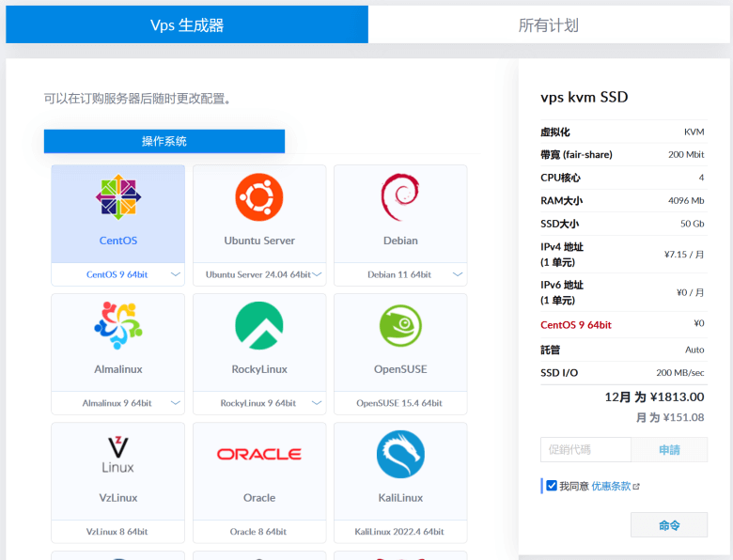Toggle the 我同意 agreement checkbox
733x560 pixels.
click(x=552, y=486)
